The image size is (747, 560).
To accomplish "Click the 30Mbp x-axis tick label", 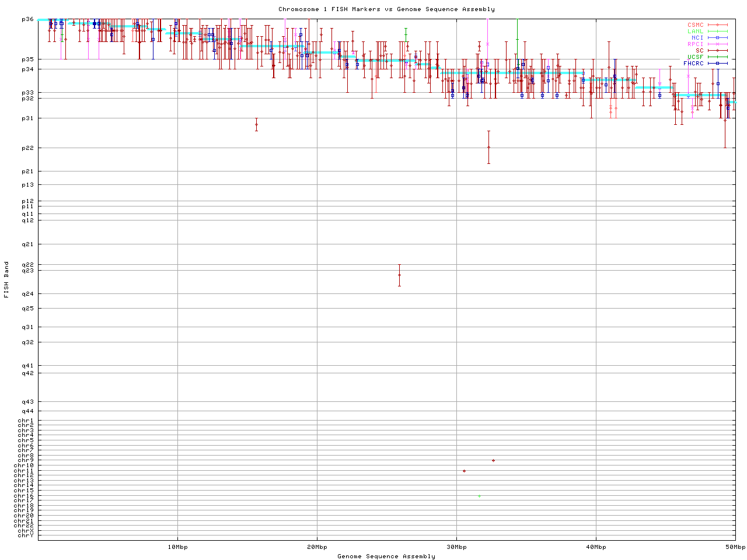I will coord(456,547).
